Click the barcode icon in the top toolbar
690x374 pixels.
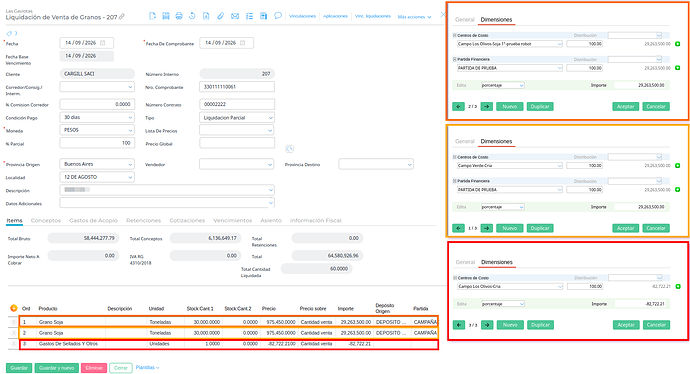(x=166, y=16)
